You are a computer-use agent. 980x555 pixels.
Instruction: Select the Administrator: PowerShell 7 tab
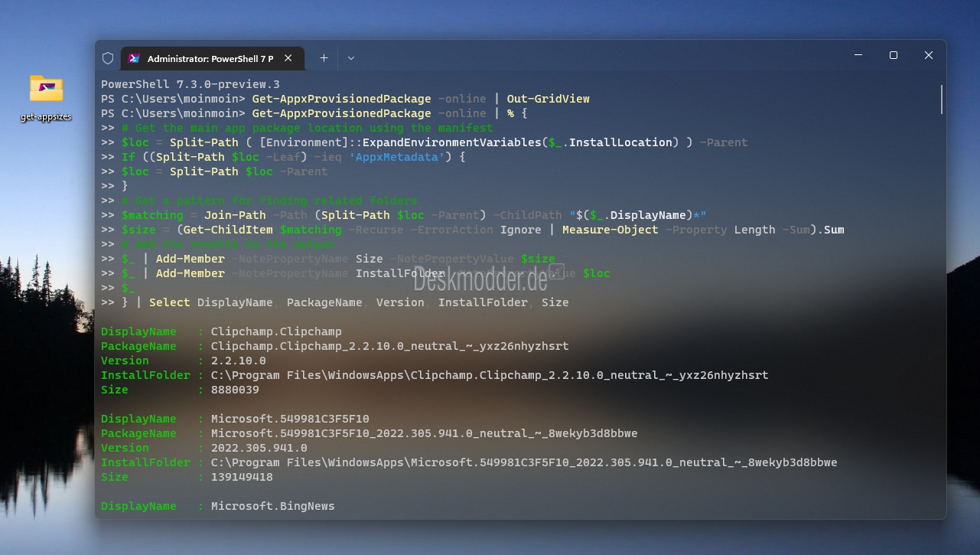point(213,58)
